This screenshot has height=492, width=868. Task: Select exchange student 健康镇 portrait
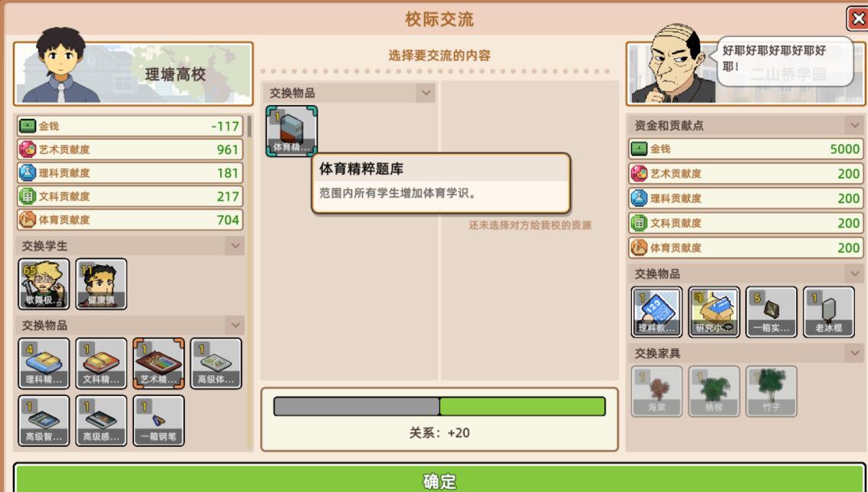[101, 284]
